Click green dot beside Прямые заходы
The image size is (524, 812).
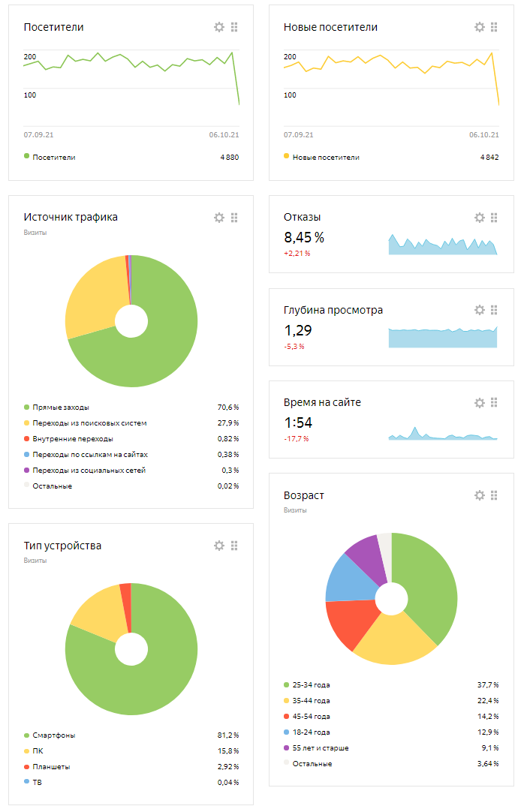(x=26, y=407)
